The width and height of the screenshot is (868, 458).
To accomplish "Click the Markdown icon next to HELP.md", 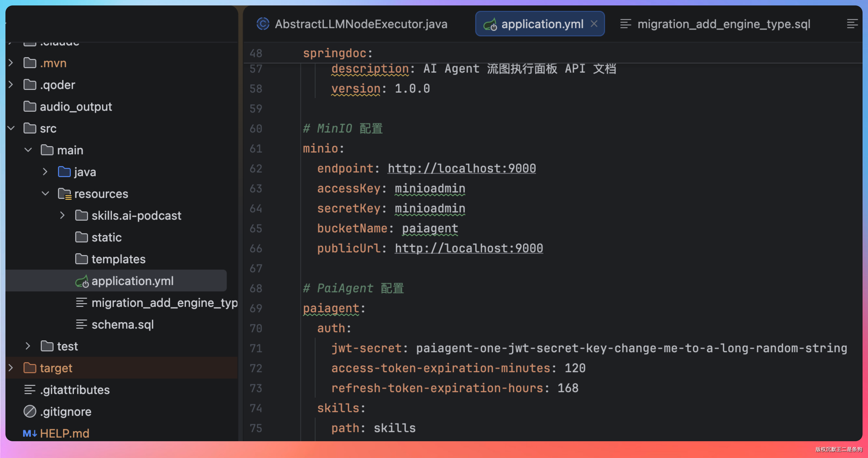I will point(30,433).
